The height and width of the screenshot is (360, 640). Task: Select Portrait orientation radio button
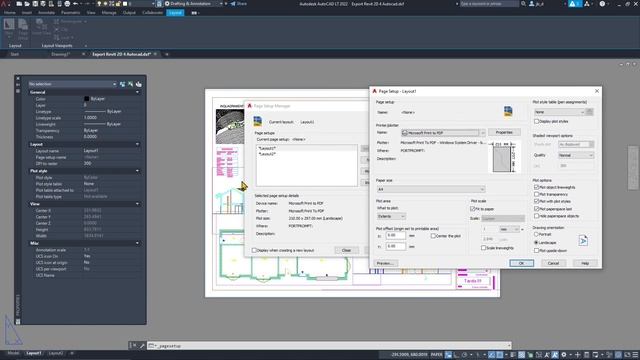tap(536, 234)
